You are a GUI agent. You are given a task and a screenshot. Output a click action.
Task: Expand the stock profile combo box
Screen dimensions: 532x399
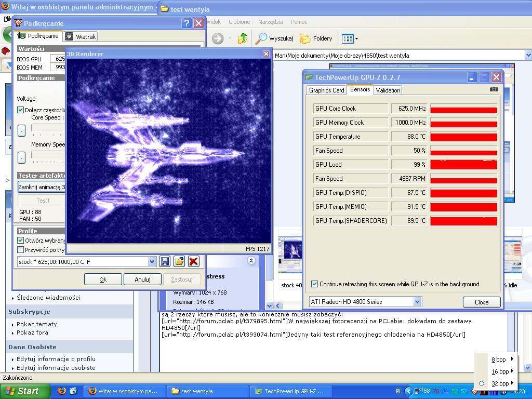[152, 262]
